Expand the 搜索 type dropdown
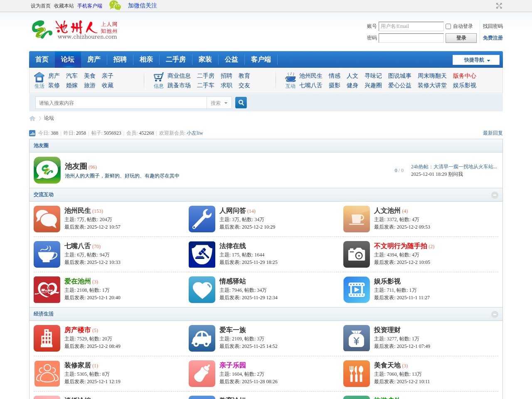The image size is (532, 399). 219,103
